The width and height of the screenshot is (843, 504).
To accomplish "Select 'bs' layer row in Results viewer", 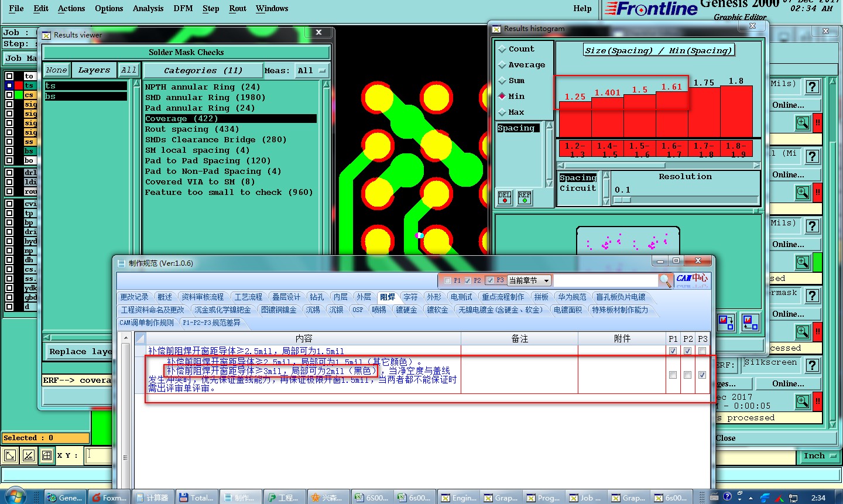I will click(x=85, y=97).
